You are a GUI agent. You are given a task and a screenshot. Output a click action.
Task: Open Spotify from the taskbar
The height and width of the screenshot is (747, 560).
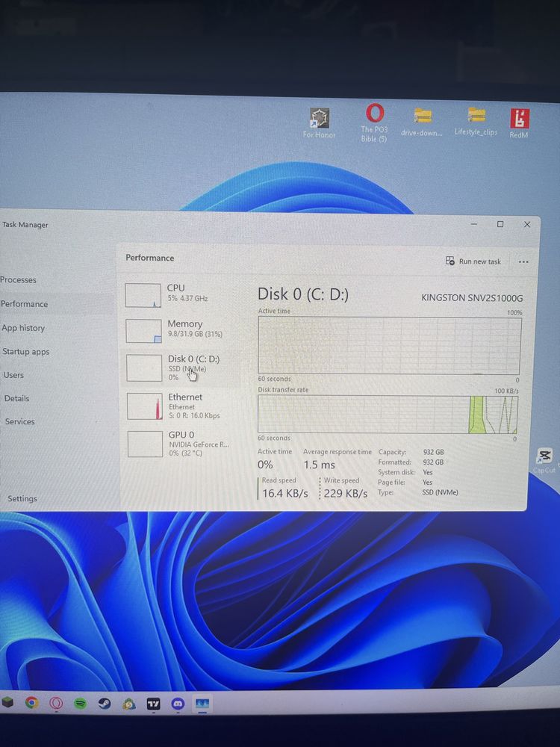[x=81, y=703]
